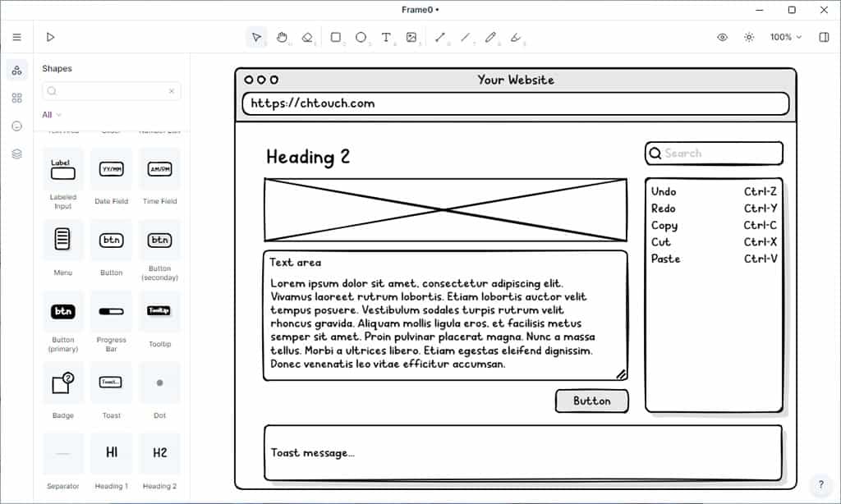The width and height of the screenshot is (841, 504).
Task: Start presentation with the play icon
Action: pos(50,37)
